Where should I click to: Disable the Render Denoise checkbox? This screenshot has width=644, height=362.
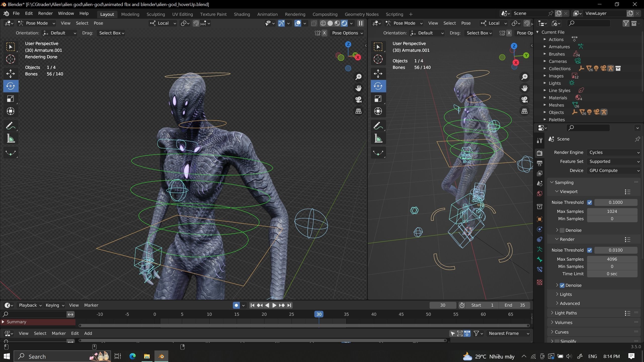tap(562, 285)
